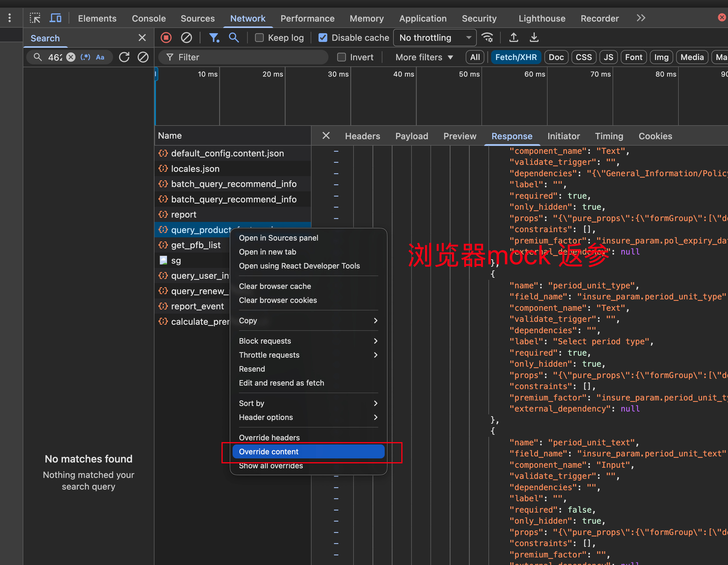Toggle the device toolbar icon
Image resolution: width=728 pixels, height=565 pixels.
click(55, 18)
